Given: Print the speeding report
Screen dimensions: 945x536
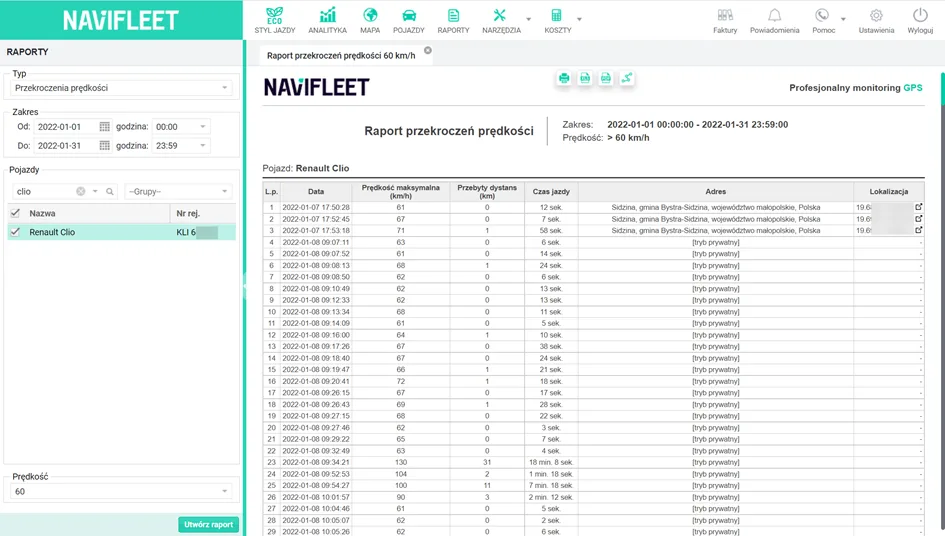Looking at the screenshot, I should 564,78.
